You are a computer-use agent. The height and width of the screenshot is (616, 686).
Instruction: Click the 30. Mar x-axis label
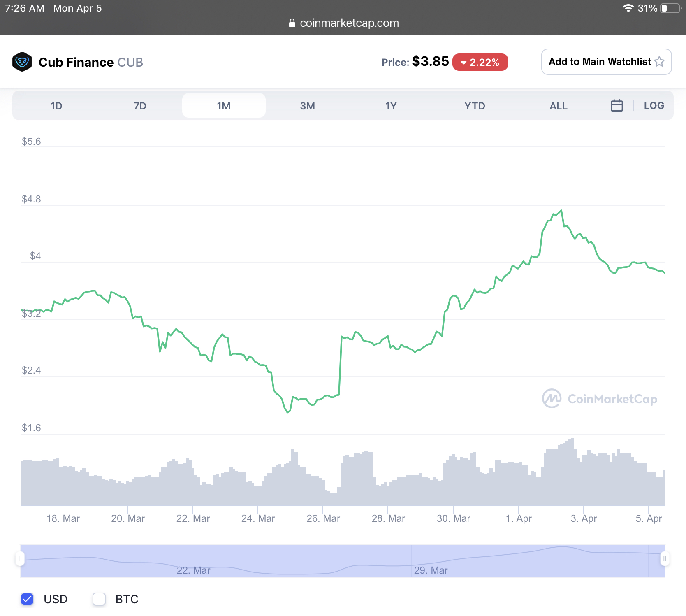point(454,518)
